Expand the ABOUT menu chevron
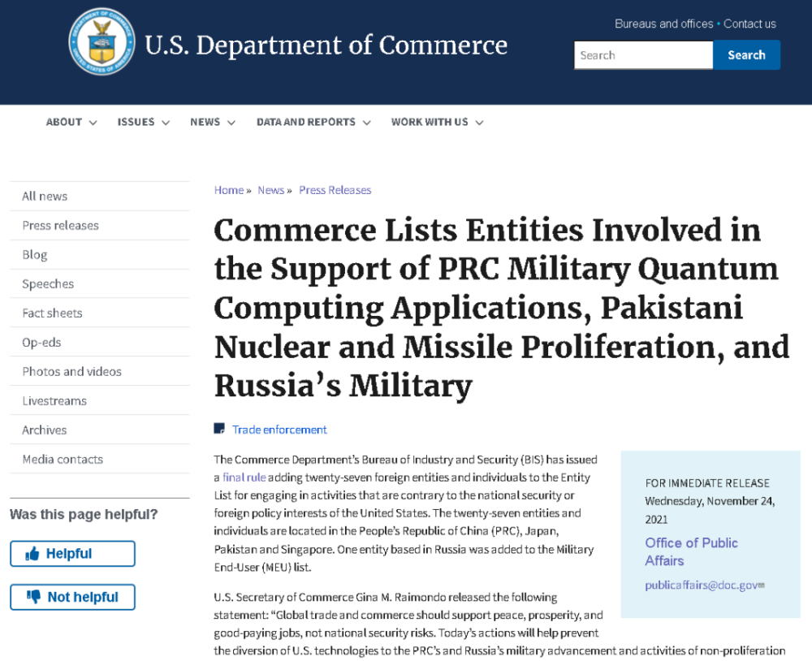Image resolution: width=812 pixels, height=661 pixels. coord(93,123)
